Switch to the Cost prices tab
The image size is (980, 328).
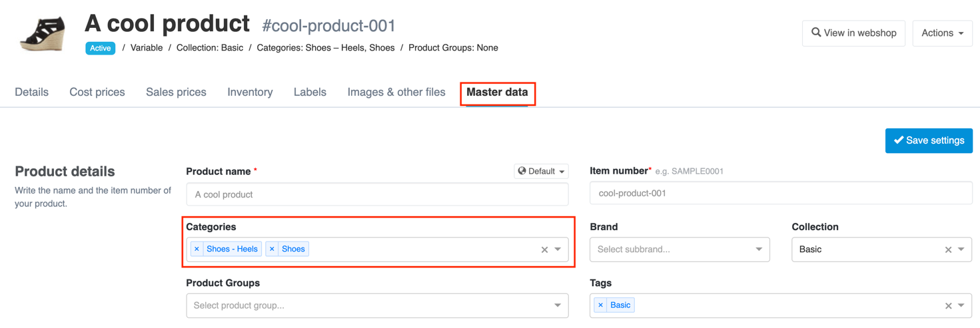pos(97,92)
